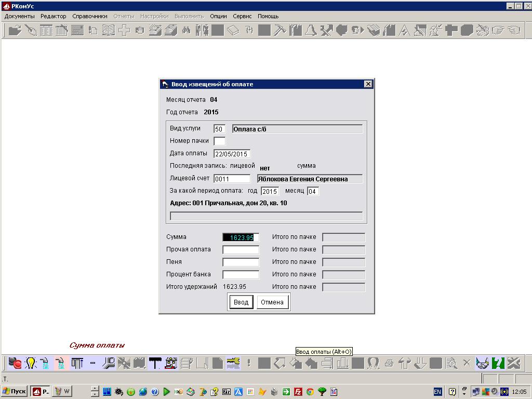
Task: Open the Документы menu
Action: 19,16
